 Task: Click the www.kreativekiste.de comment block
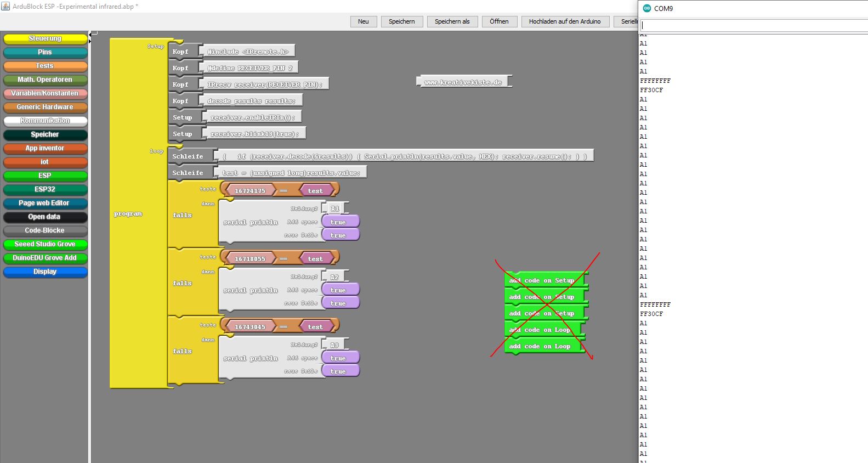pos(463,82)
